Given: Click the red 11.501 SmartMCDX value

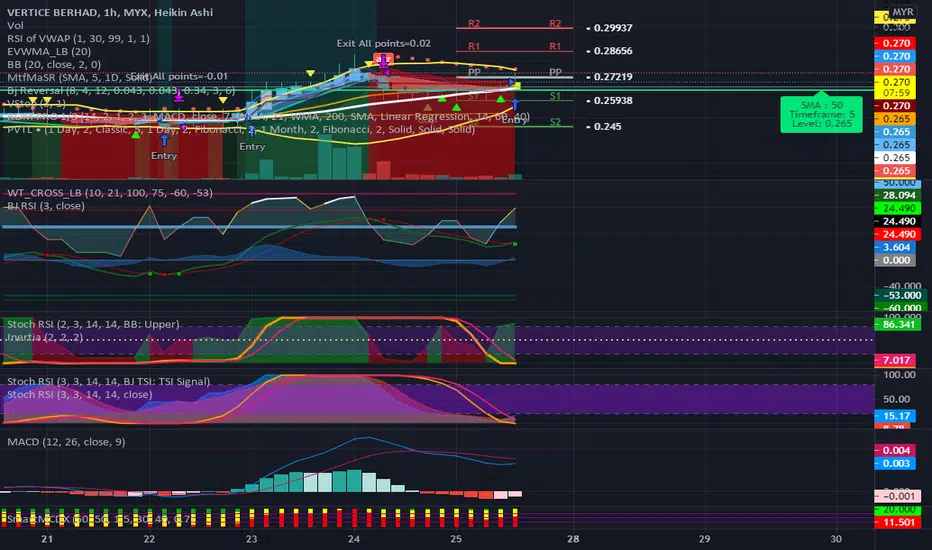Looking at the screenshot, I should [x=898, y=523].
